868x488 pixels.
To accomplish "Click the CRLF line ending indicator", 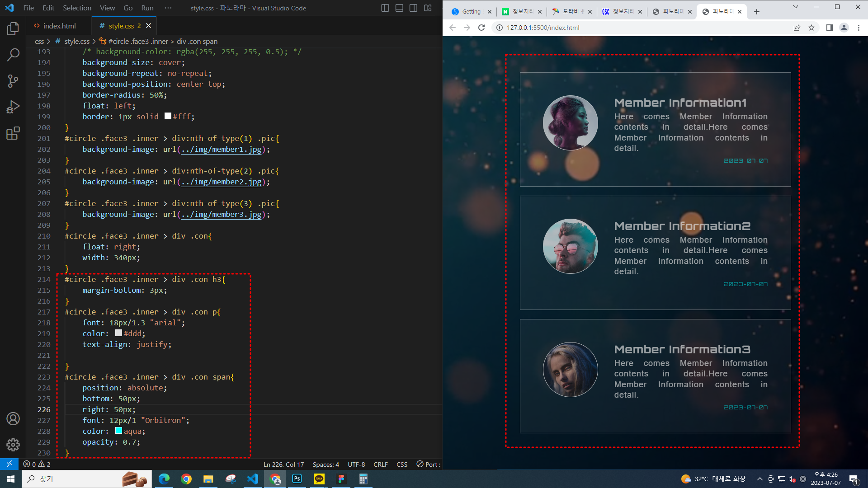I will [x=380, y=465].
